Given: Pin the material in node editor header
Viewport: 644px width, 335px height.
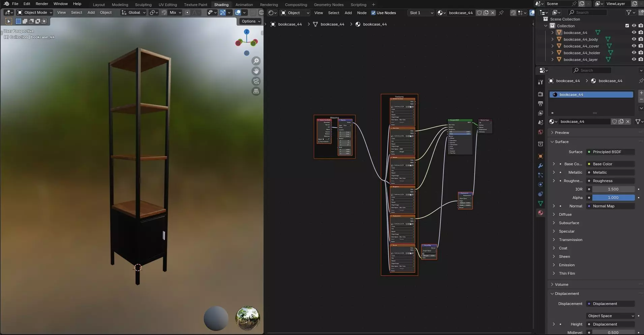Looking at the screenshot, I should (501, 13).
